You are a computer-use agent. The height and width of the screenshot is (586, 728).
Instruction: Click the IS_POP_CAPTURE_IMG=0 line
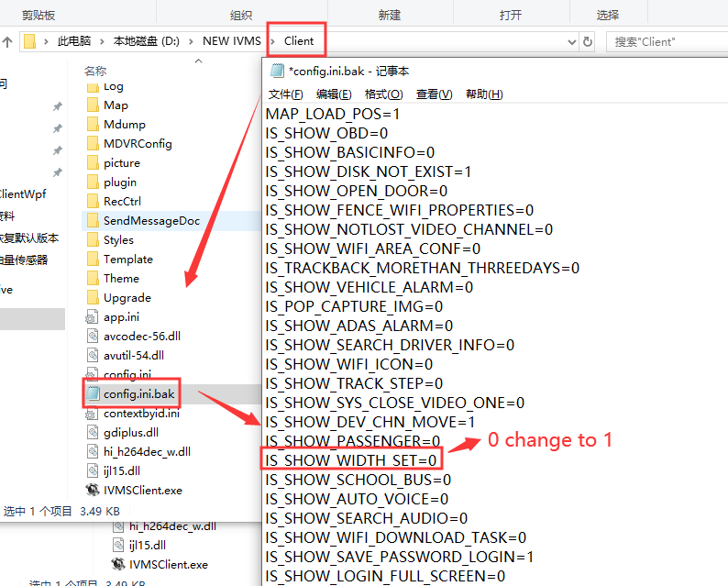pos(354,306)
